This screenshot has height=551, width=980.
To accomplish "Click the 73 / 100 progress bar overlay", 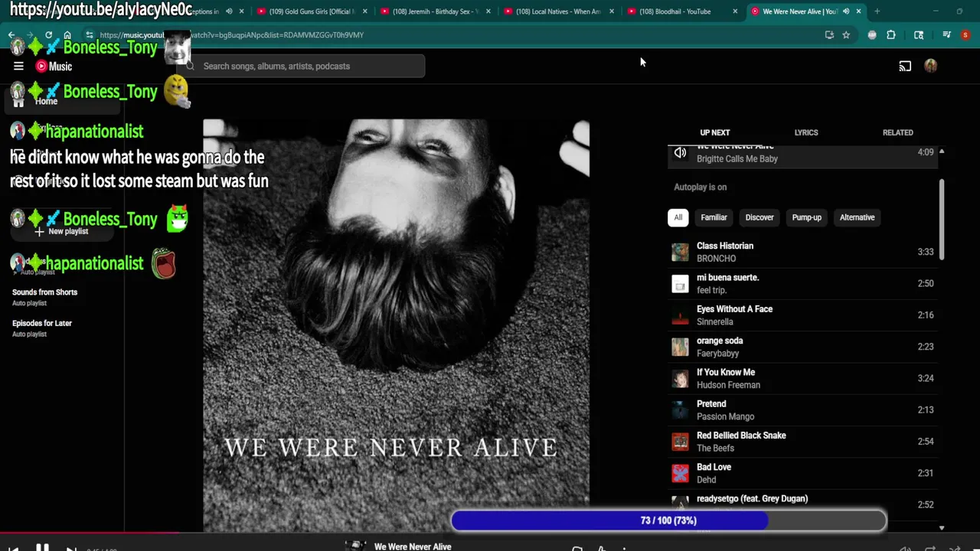I will coord(668,520).
